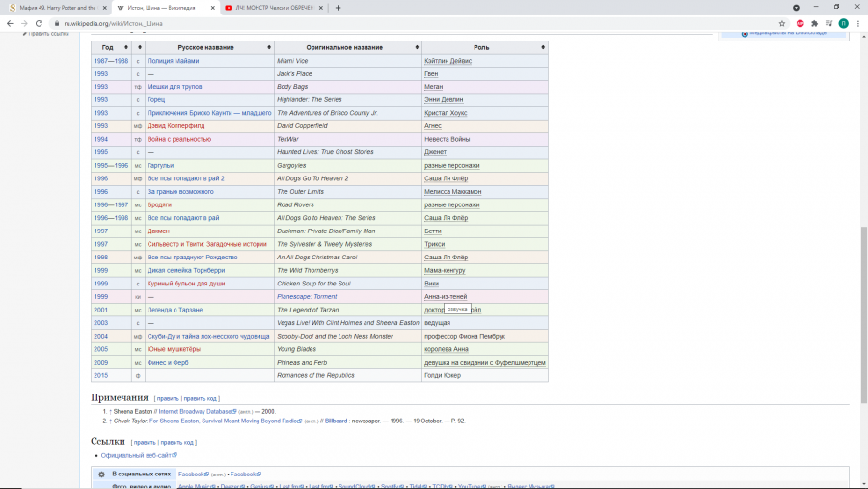
Task: Open Приключения Бриско Каунти — младшего link
Action: tap(209, 113)
